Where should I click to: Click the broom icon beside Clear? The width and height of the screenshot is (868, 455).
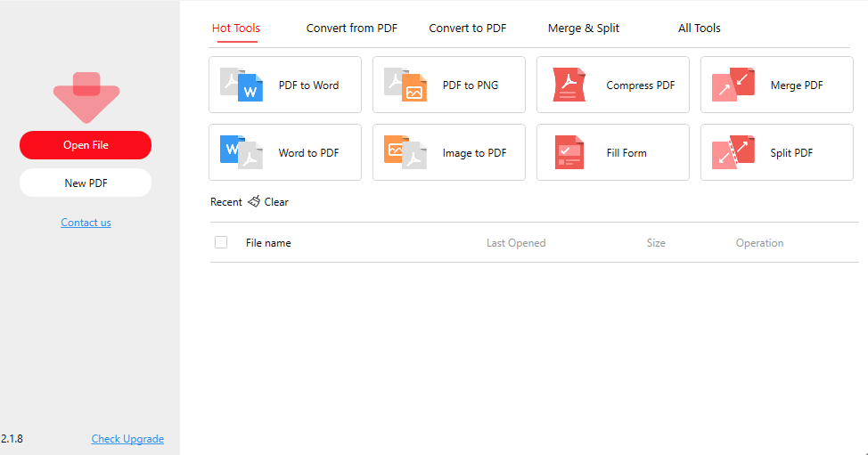(x=254, y=202)
